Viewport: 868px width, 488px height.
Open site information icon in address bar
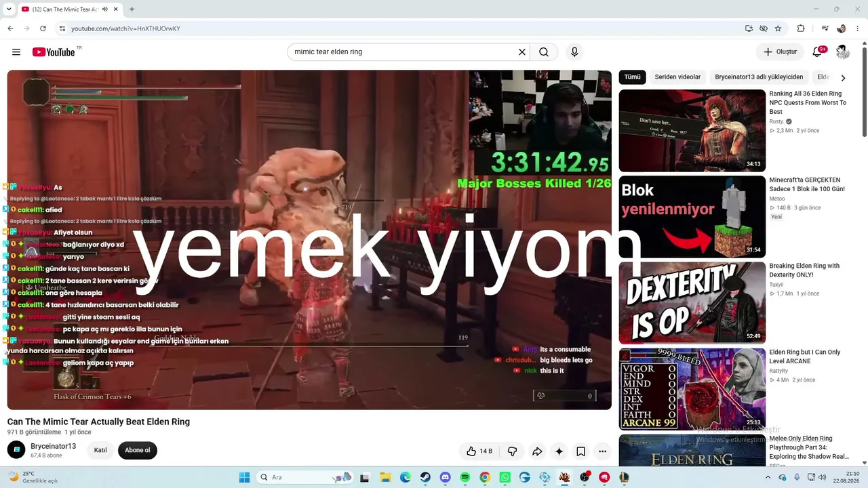[x=62, y=28]
